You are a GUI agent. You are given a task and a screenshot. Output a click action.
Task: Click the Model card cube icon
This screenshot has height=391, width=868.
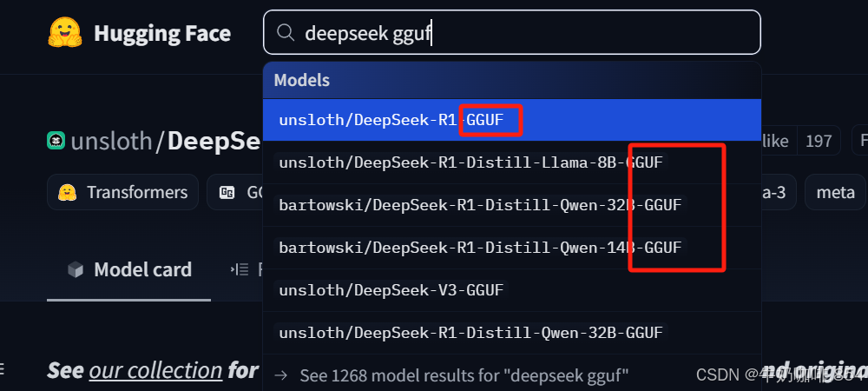pos(76,270)
